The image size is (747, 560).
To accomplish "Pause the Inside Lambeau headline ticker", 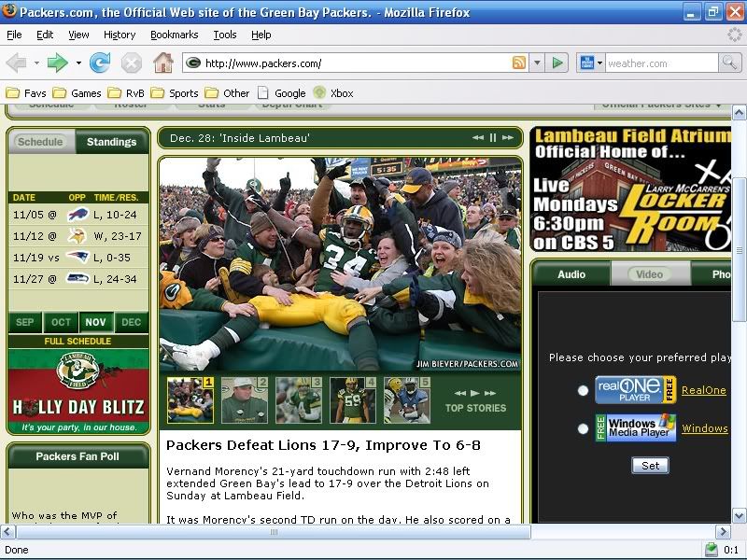I will 493,137.
